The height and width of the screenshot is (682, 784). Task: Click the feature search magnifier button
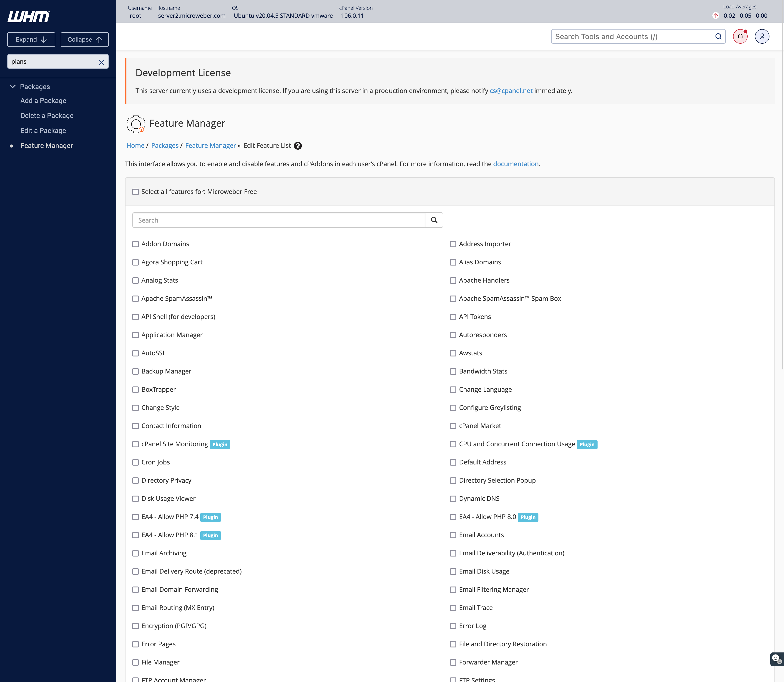pyautogui.click(x=434, y=220)
